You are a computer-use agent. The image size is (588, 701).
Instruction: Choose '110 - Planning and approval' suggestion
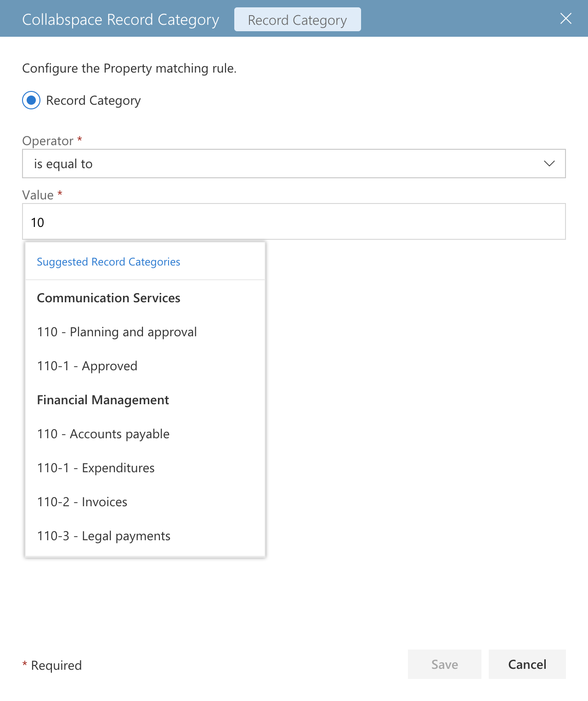(x=145, y=332)
